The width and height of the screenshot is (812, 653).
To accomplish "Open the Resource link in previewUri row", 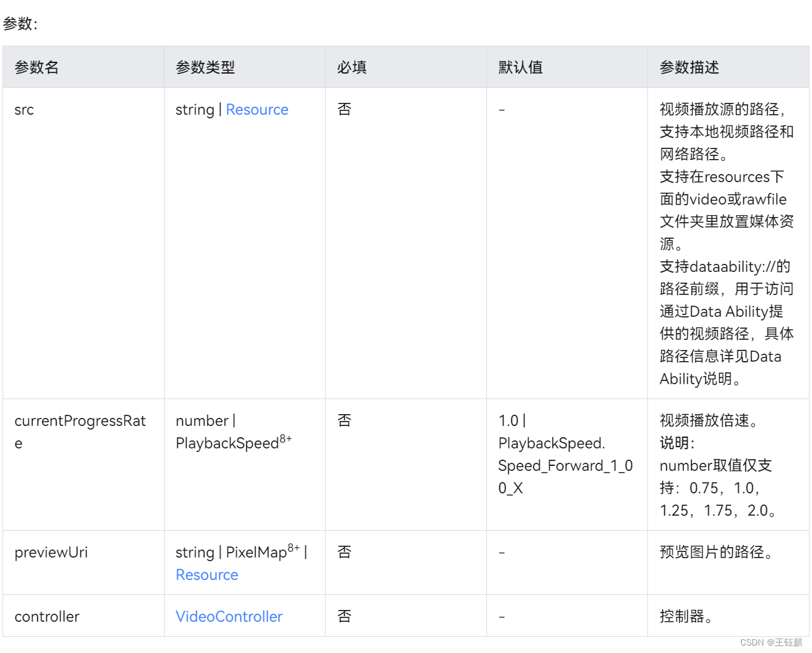I will point(206,574).
